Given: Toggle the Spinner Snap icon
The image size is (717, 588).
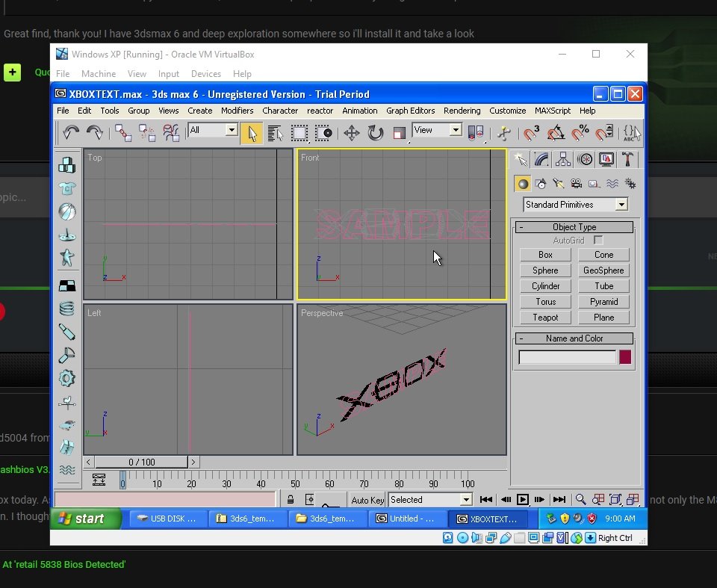Looking at the screenshot, I should coord(604,133).
